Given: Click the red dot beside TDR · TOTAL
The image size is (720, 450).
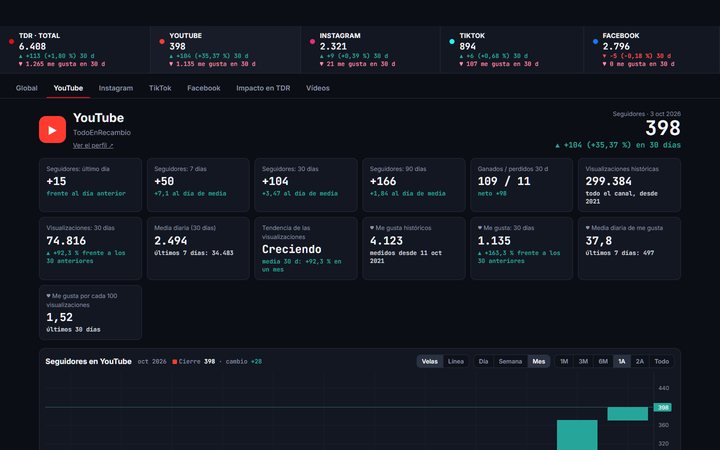Looking at the screenshot, I should (x=11, y=41).
